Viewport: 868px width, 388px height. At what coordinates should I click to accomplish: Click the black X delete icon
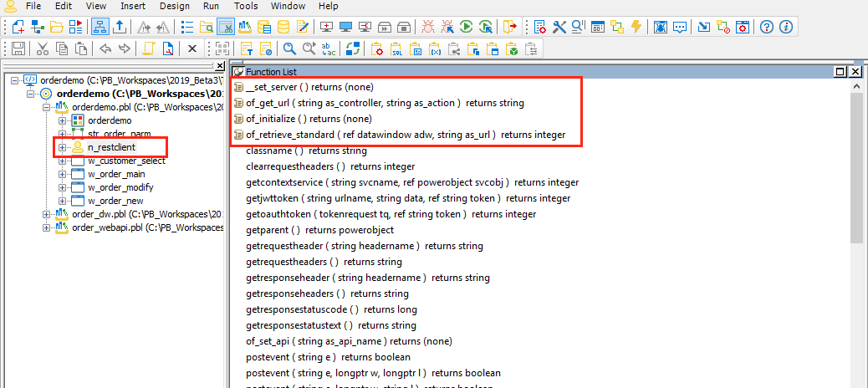(x=192, y=48)
